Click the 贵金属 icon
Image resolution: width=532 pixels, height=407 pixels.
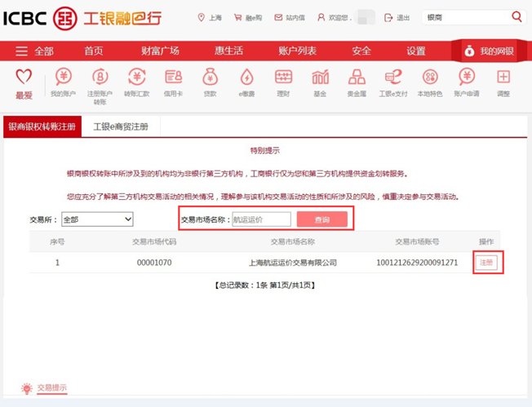357,78
